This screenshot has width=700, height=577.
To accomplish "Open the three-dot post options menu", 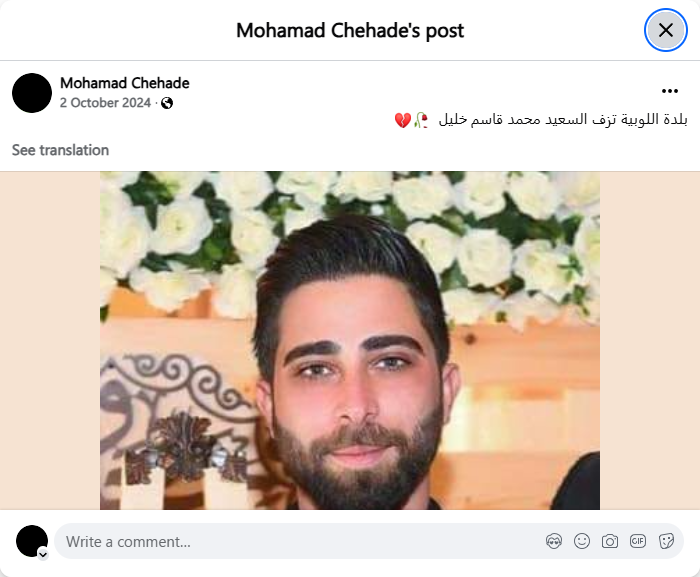I will pyautogui.click(x=670, y=91).
